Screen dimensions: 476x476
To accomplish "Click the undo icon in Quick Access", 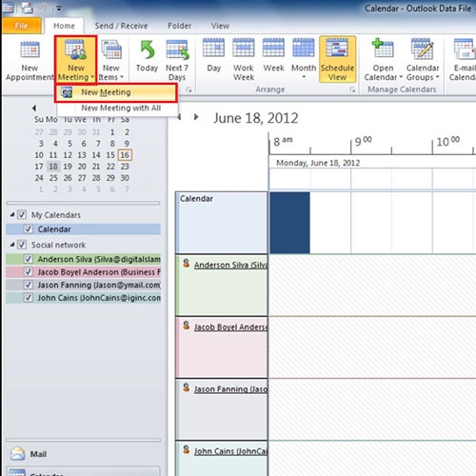I will 43,9.
